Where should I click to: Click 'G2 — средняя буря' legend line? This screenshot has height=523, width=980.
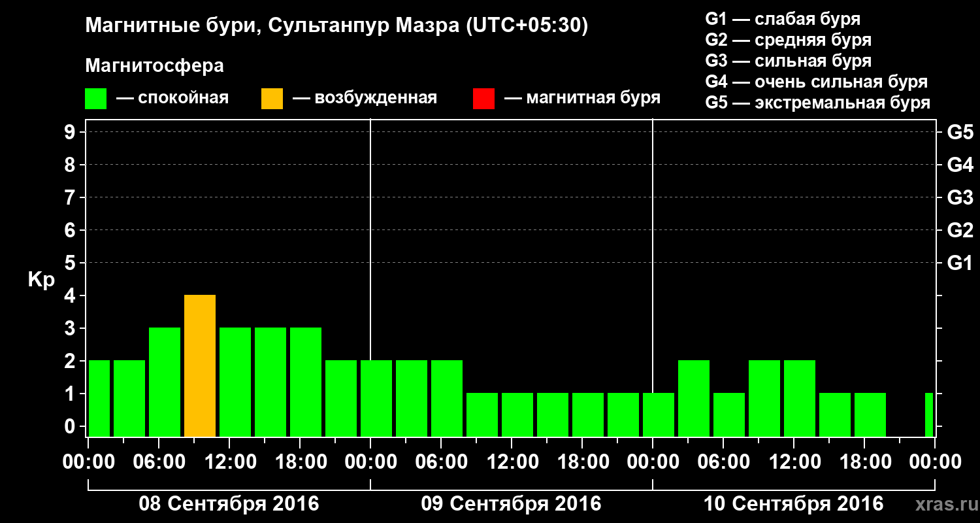pos(789,40)
